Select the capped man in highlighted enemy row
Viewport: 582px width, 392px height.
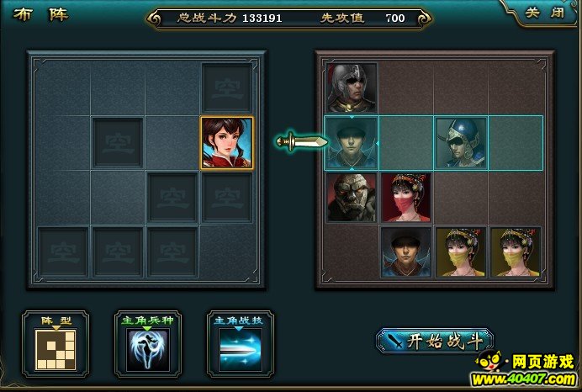click(x=352, y=143)
